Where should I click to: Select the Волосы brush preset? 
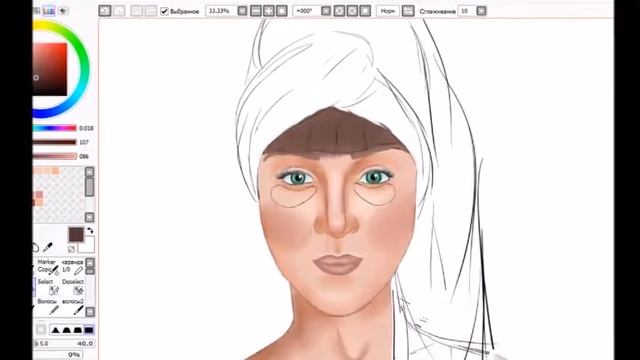[x=47, y=307]
